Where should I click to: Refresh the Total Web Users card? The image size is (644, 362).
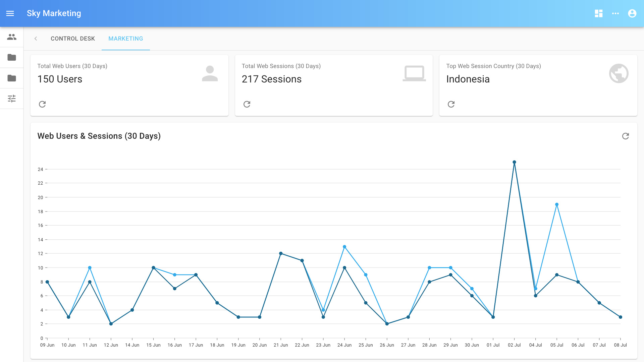tap(42, 104)
